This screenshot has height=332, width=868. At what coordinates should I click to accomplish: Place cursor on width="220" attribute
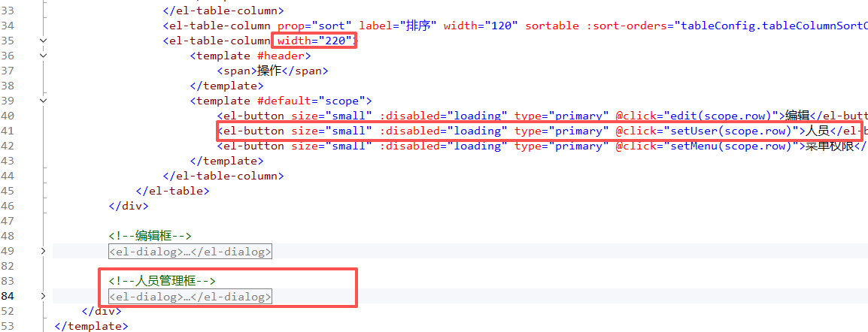315,41
